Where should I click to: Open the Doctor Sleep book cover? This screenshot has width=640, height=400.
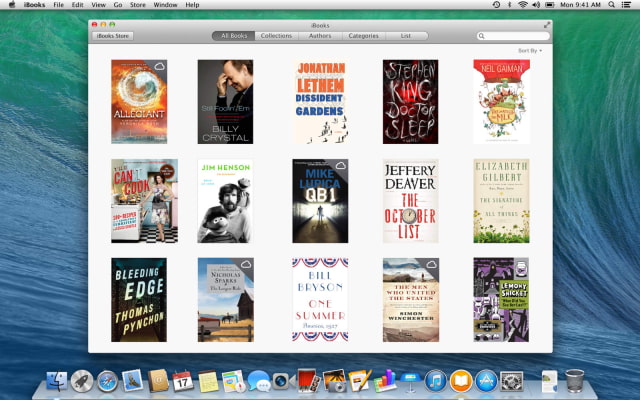(x=410, y=102)
